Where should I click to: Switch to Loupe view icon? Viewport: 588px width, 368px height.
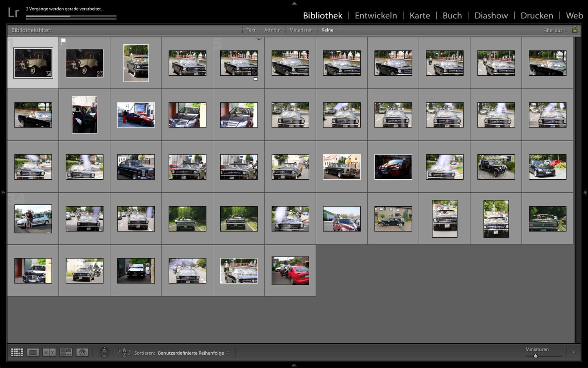(33, 352)
